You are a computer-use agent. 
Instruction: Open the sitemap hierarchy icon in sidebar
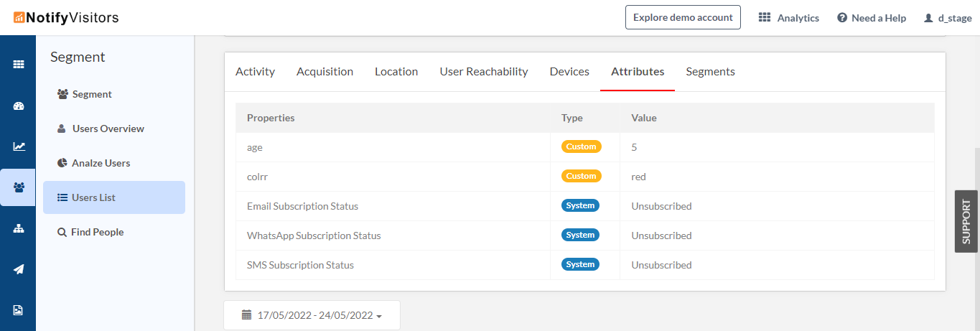click(x=19, y=228)
